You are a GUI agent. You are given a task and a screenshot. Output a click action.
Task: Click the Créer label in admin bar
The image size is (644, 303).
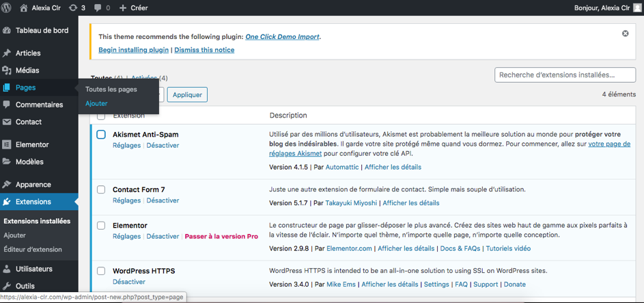click(139, 8)
